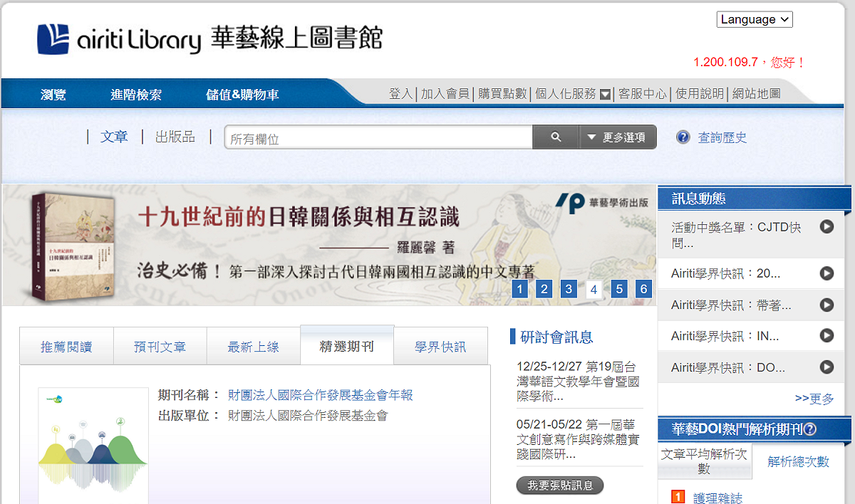Open the Airiti學界快訊：20... news text
The width and height of the screenshot is (855, 504).
pos(726,273)
